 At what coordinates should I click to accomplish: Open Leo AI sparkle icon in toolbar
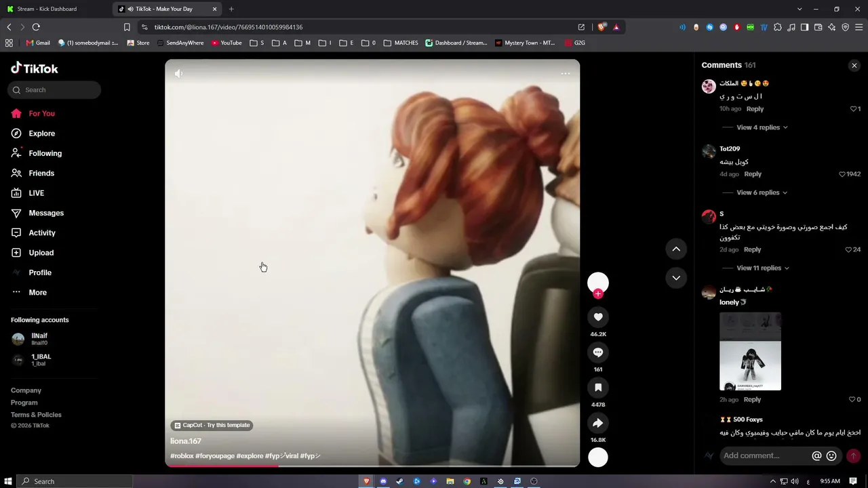(831, 27)
